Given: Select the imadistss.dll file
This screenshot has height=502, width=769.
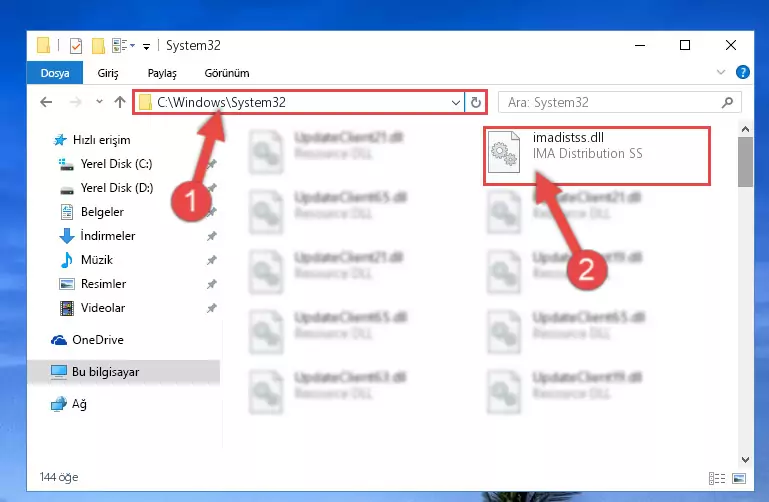Looking at the screenshot, I should (x=597, y=156).
